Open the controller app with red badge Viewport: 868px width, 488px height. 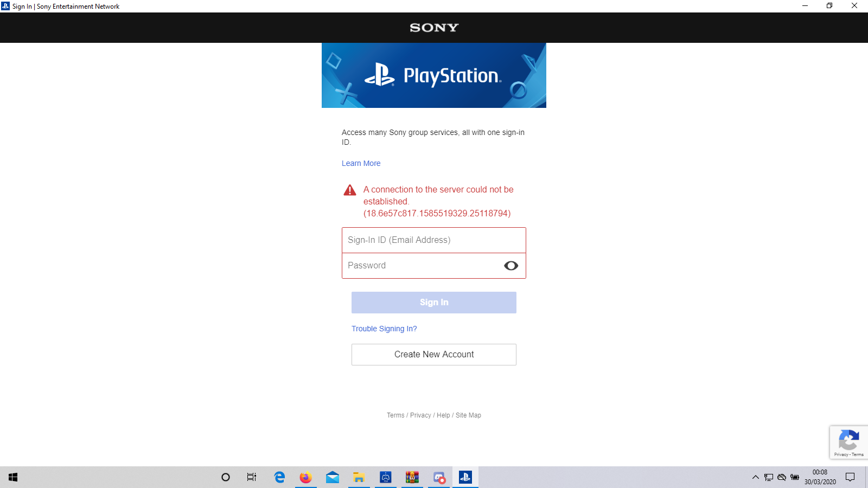tap(439, 477)
